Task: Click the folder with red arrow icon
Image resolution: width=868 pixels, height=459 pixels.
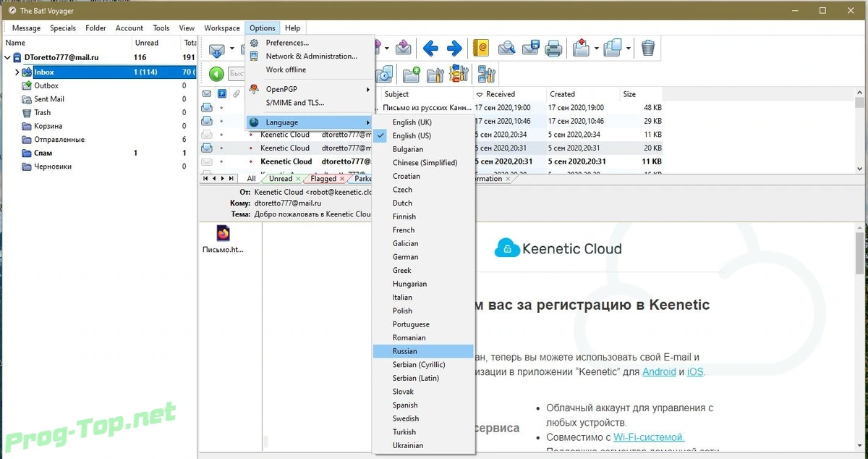Action: point(581,48)
